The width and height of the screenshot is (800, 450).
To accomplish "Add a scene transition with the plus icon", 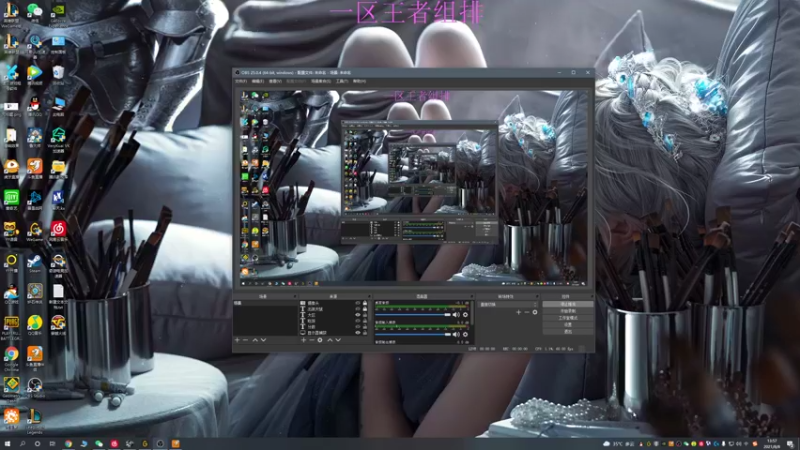I will (x=519, y=312).
